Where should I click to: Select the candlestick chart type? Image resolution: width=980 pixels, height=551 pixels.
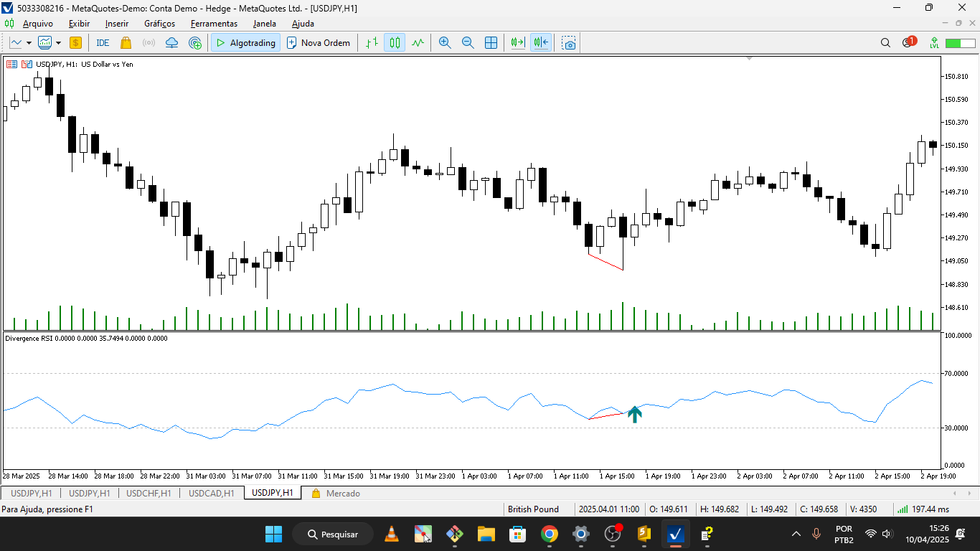392,42
